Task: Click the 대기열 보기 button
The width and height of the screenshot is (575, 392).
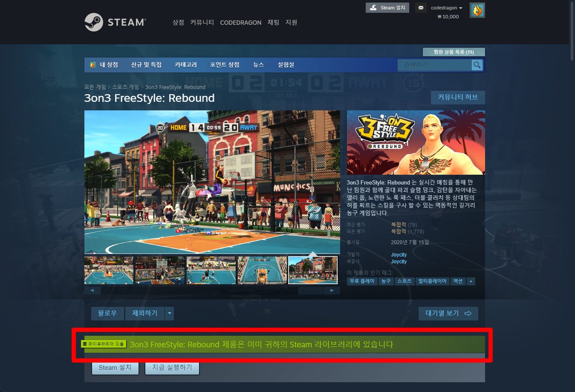Action: (x=448, y=313)
